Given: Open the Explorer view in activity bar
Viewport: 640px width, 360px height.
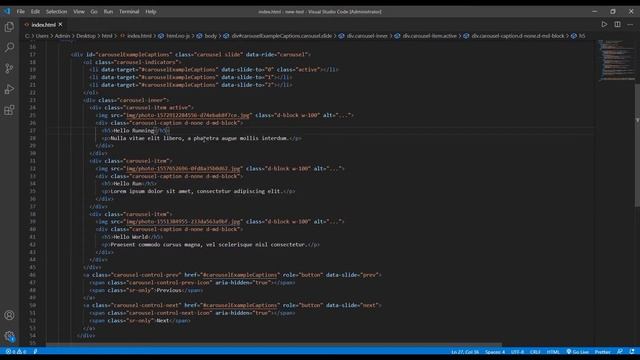Looking at the screenshot, I should click(x=9, y=27).
